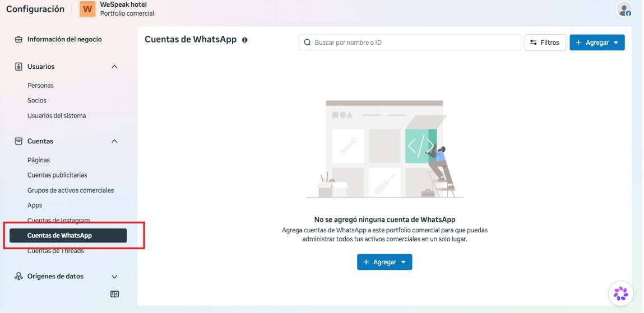Click the Cuentas archive box icon
This screenshot has height=313, width=644.
tap(18, 141)
